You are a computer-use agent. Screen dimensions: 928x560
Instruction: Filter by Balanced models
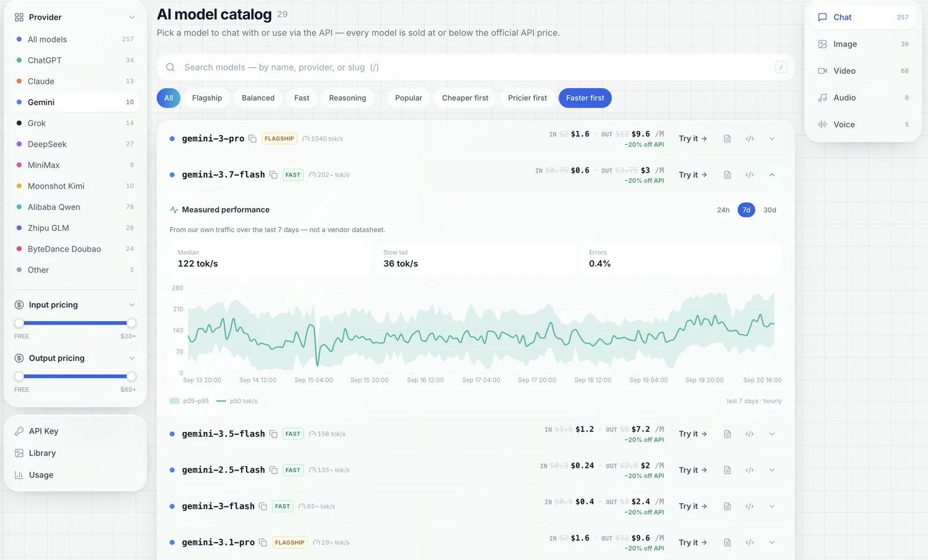[x=258, y=98]
